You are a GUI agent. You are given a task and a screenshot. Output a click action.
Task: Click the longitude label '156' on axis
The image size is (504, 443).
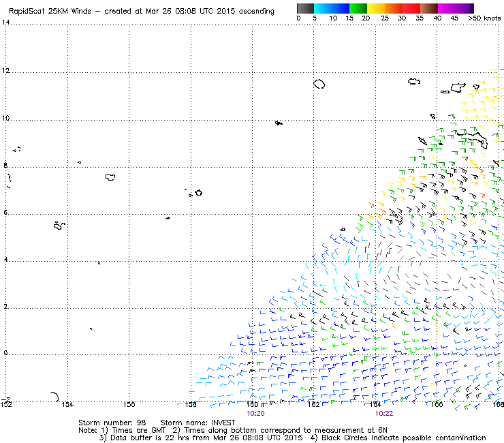pyautogui.click(x=129, y=404)
